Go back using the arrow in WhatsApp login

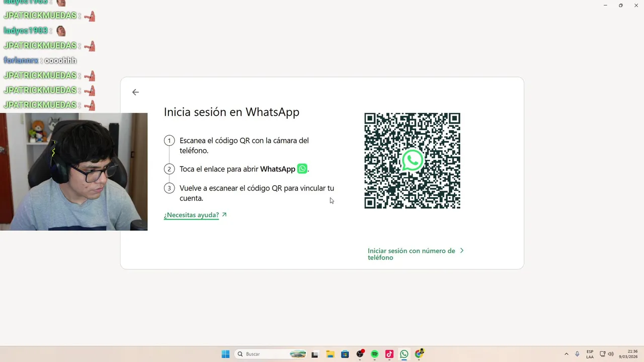coord(135,92)
